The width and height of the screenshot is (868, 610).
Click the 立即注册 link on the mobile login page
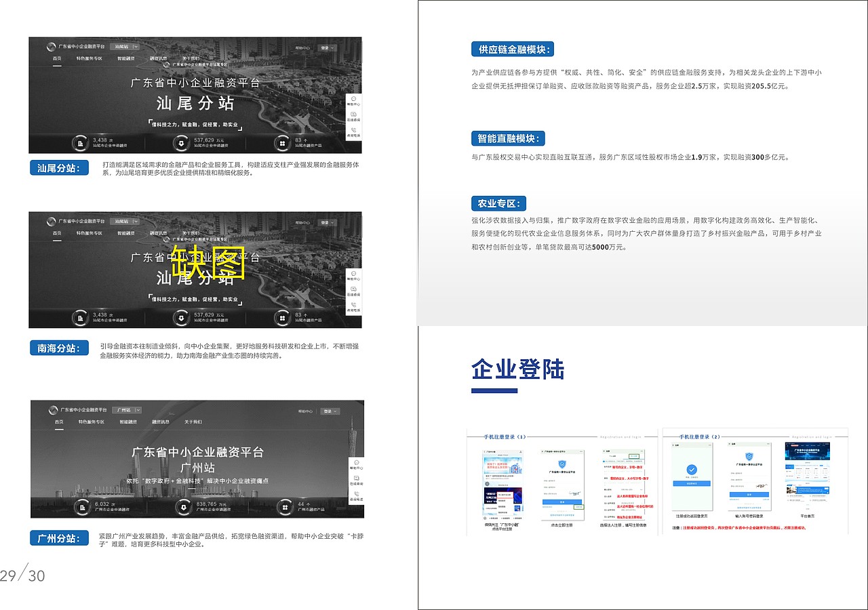pos(578,507)
